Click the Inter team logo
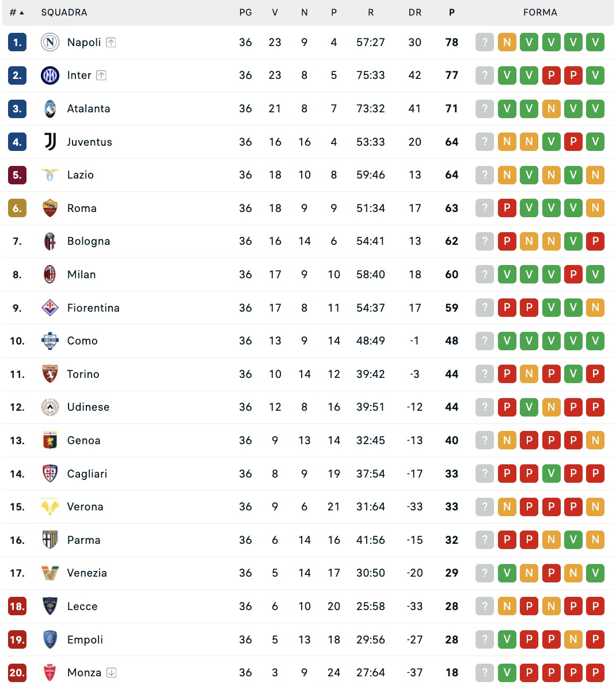 tap(50, 75)
